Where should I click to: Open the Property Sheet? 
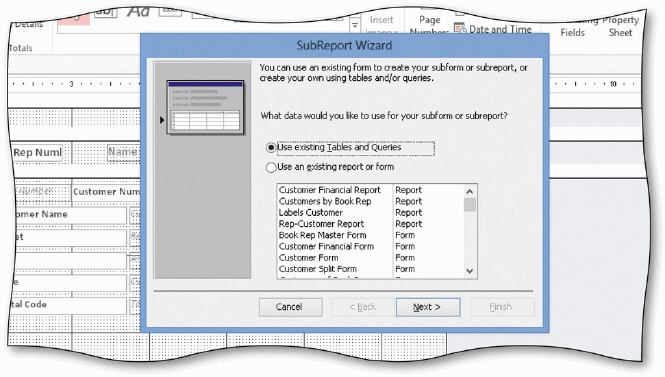click(620, 26)
